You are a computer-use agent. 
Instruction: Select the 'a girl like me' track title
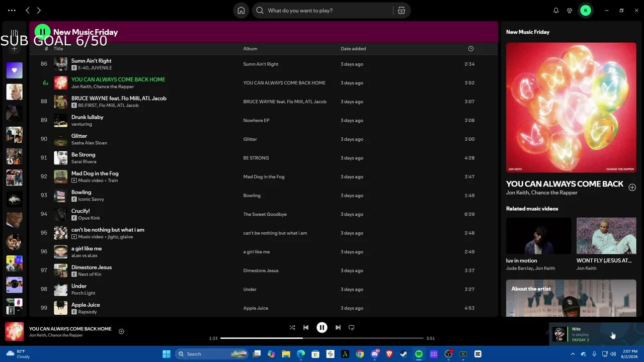[x=87, y=248]
